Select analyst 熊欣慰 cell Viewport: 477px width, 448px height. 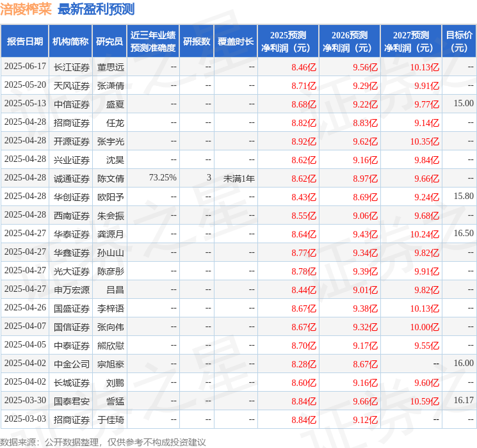point(110,346)
